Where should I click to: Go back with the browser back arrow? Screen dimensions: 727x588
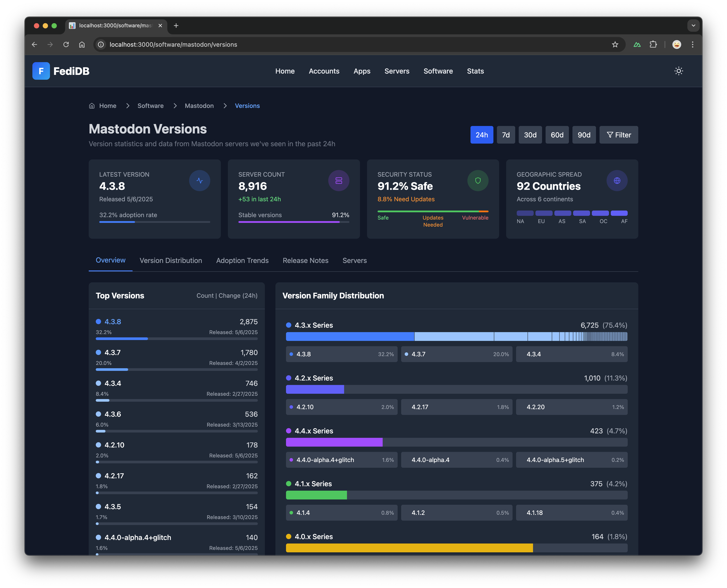pos(34,44)
